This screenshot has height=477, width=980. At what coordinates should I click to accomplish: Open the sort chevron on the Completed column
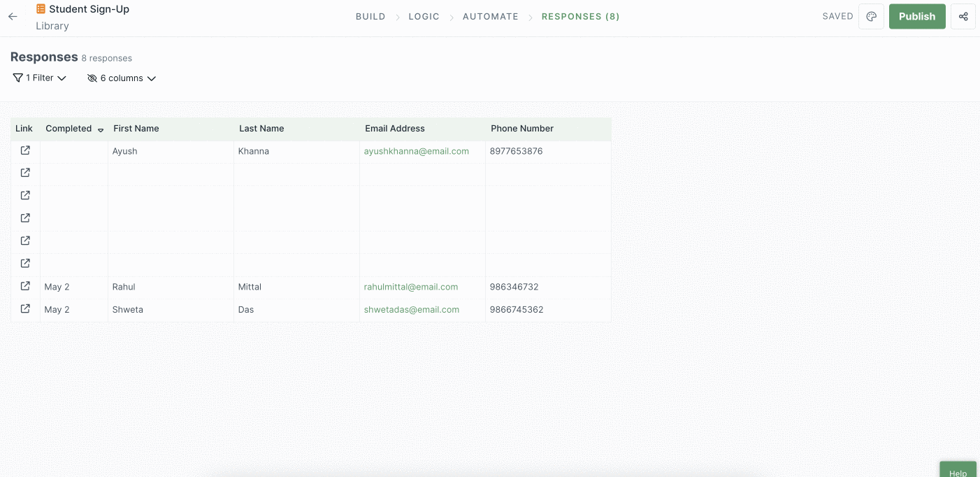click(101, 130)
